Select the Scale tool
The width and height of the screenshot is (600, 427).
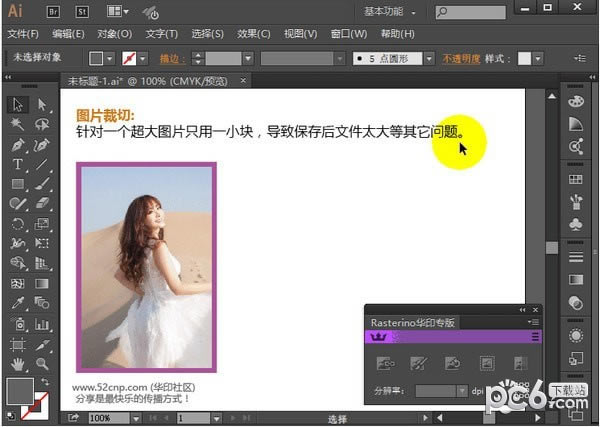pyautogui.click(x=42, y=223)
